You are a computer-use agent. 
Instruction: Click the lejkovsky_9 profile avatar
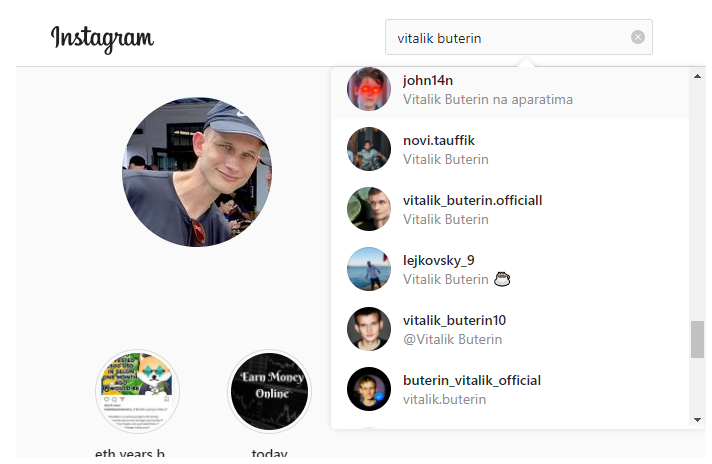tap(369, 269)
